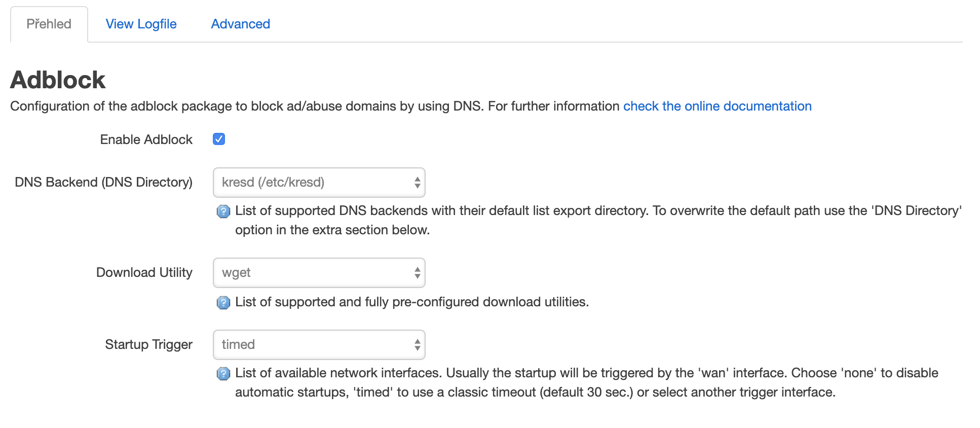Open the Startup Trigger dropdown showing timed
This screenshot has width=980, height=428.
[319, 345]
